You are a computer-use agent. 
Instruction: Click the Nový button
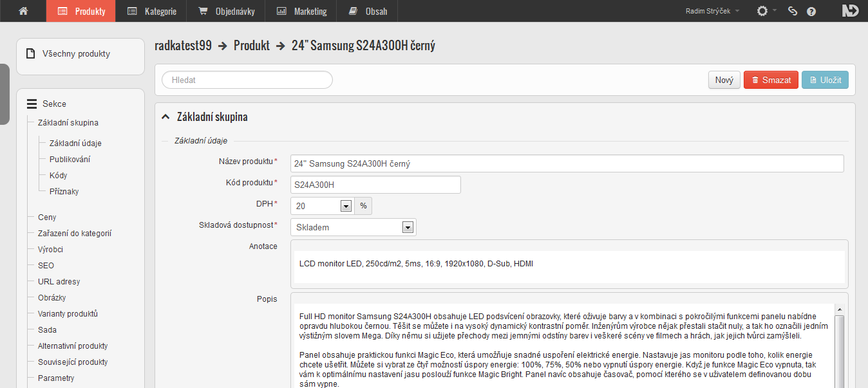point(724,80)
